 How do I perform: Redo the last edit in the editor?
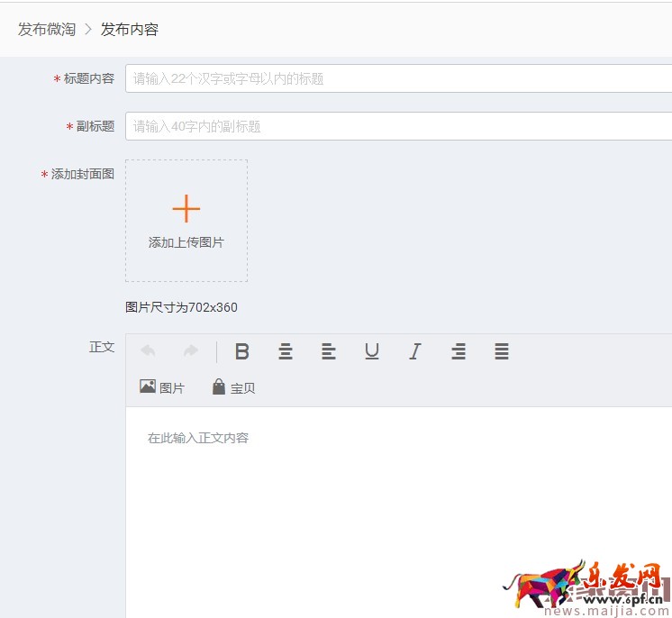[191, 351]
